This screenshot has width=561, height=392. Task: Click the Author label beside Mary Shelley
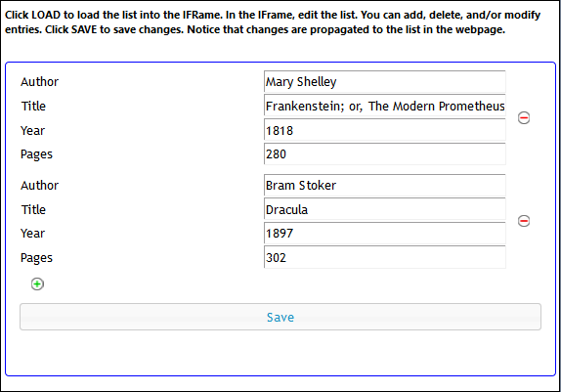click(39, 81)
